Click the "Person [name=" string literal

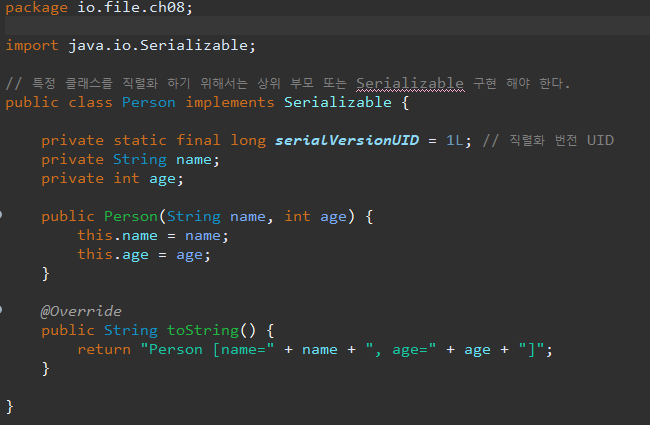[x=207, y=350]
